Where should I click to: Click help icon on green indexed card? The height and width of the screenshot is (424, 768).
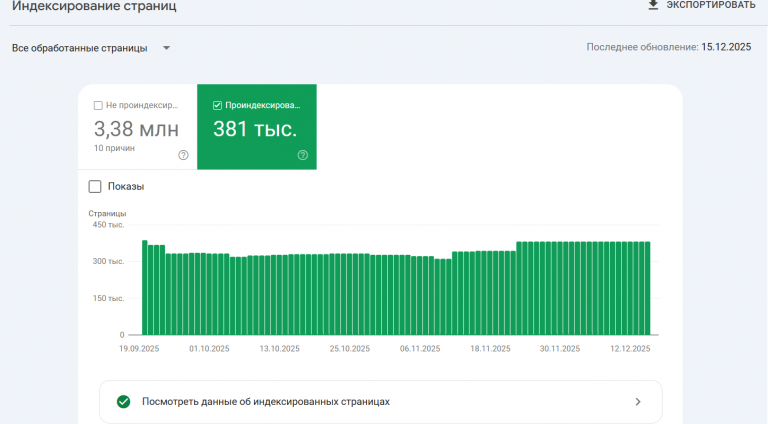tap(302, 155)
